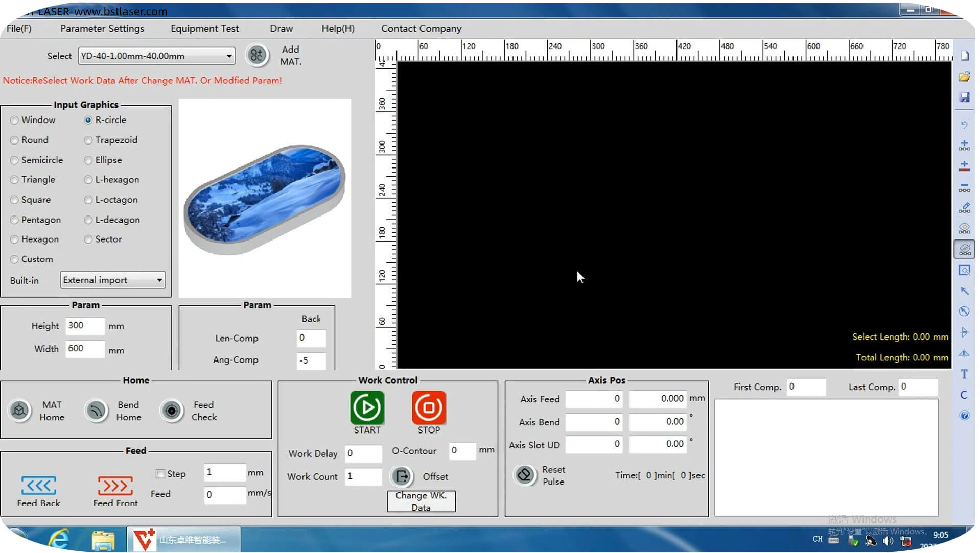
Task: Run the Feed Check icon
Action: tap(172, 411)
